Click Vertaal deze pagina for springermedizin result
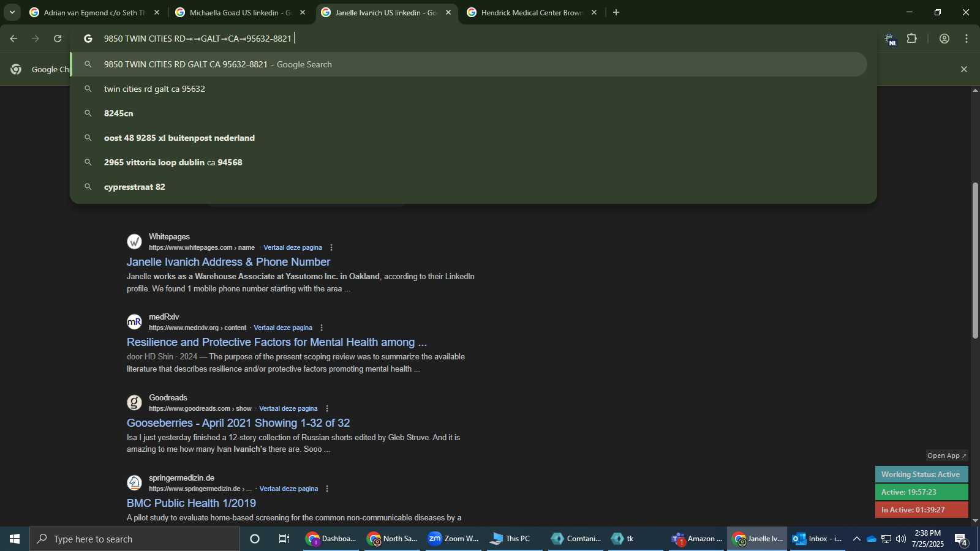980x551 pixels. [x=288, y=489]
